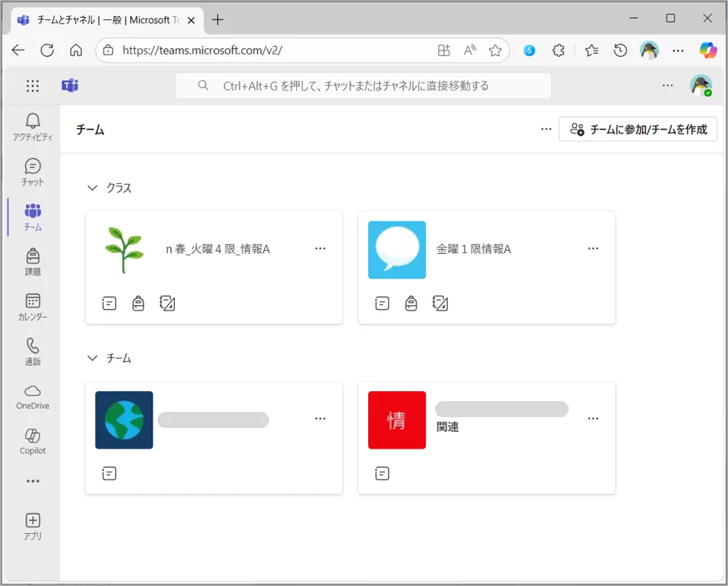The width and height of the screenshot is (728, 586).
Task: Open the 金曜１限情報A speech bubble team thumbnail
Action: [397, 250]
